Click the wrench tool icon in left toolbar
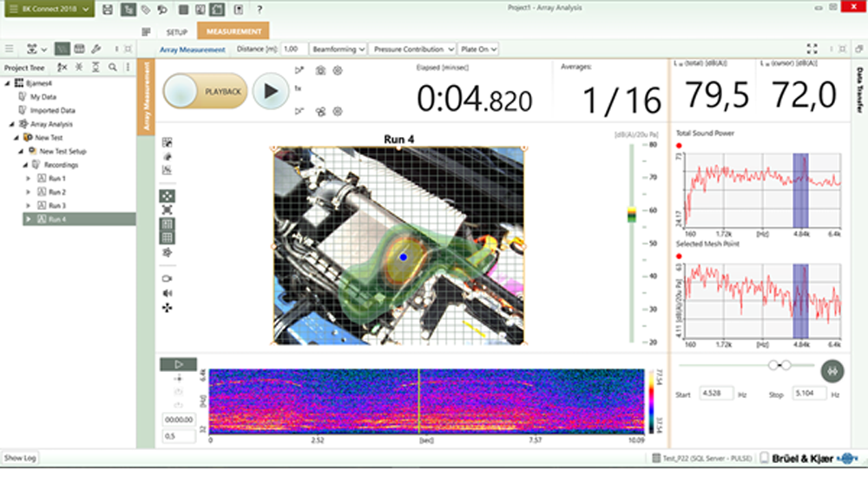This screenshot has height=496, width=868. click(x=95, y=49)
